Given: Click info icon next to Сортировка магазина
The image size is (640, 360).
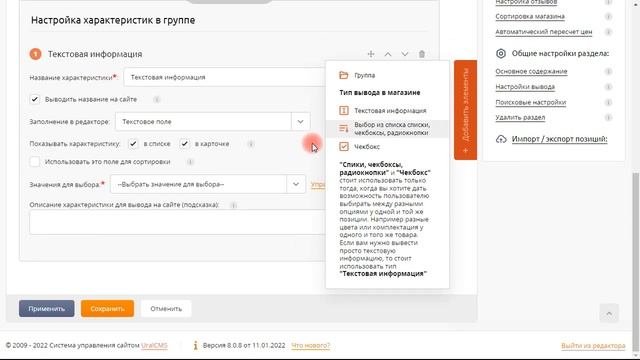Looking at the screenshot, I should pyautogui.click(x=608, y=16).
